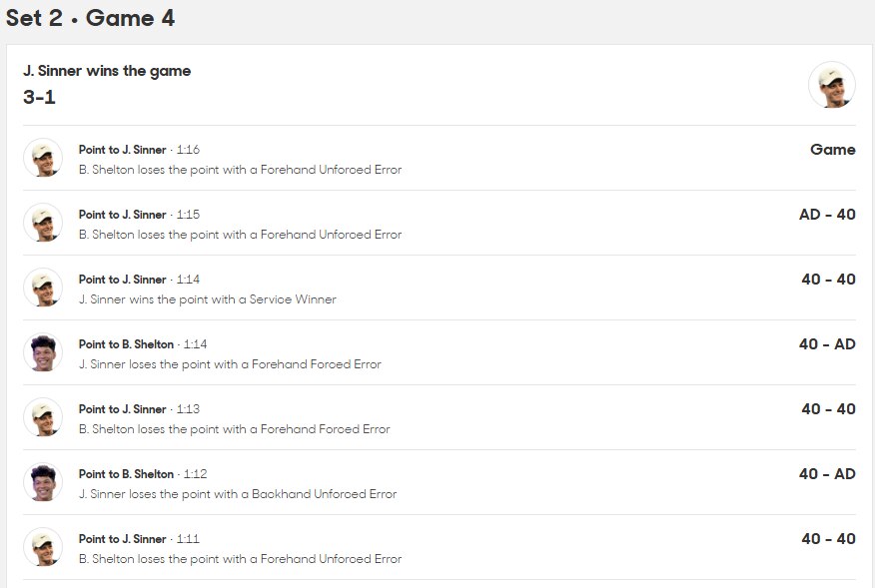Select the "J. Sinner wins the game" title
This screenshot has height=588, width=875.
(107, 71)
